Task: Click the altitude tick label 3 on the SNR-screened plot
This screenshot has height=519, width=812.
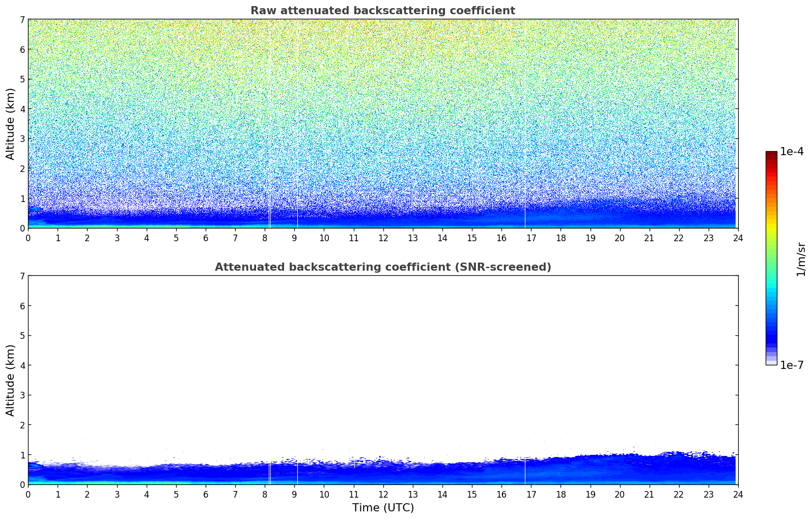Action: coord(22,395)
